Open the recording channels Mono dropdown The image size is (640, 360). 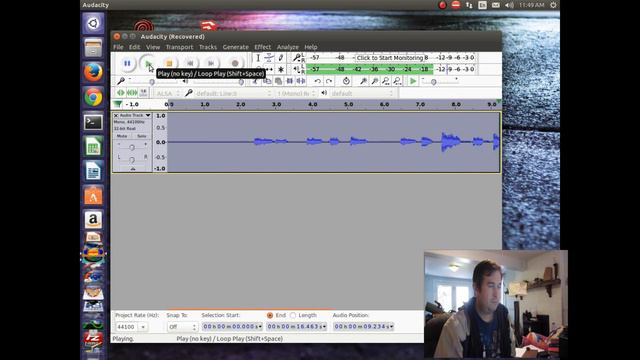(296, 93)
